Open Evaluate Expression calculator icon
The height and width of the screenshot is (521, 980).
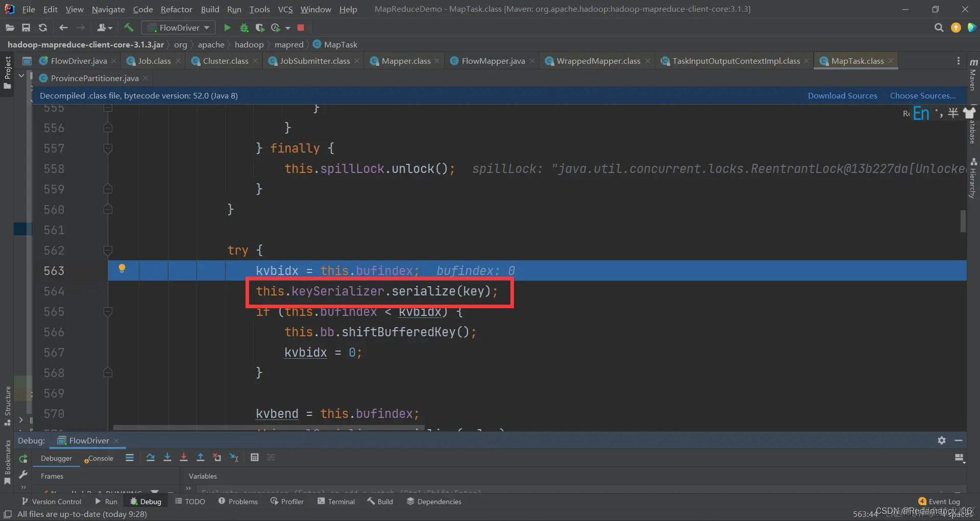(x=255, y=457)
